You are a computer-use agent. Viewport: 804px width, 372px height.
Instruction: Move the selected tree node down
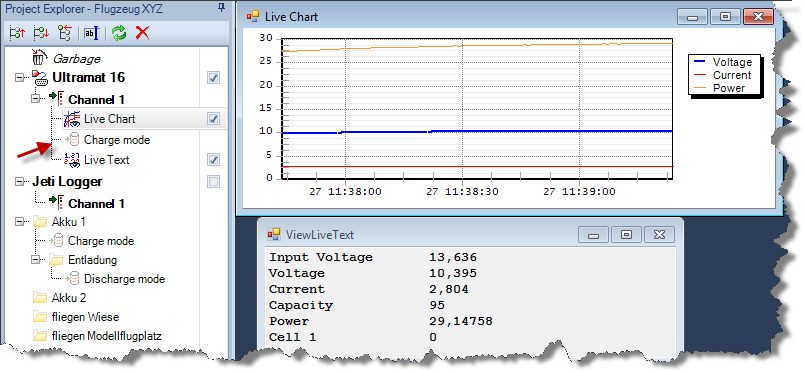tap(41, 33)
